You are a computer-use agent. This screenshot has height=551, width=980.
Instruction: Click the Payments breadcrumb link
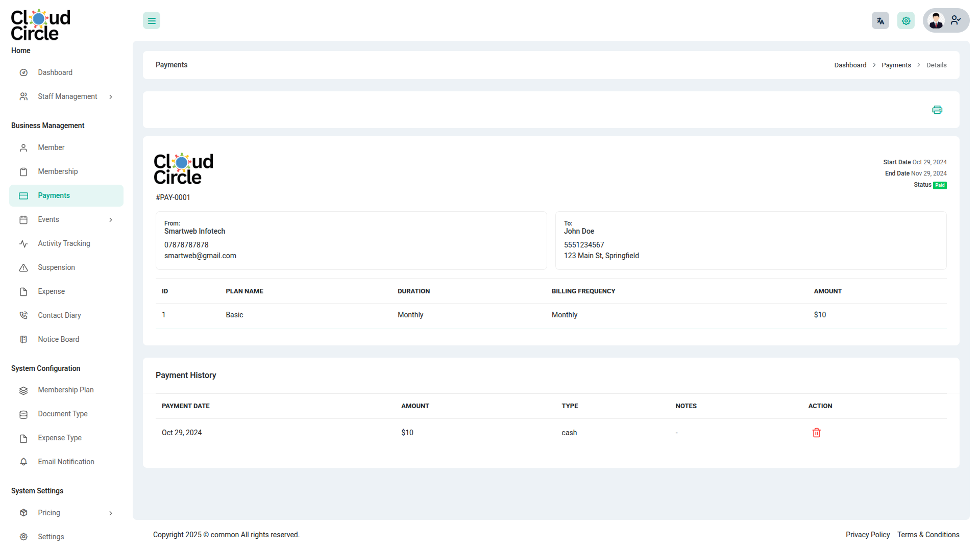(896, 65)
